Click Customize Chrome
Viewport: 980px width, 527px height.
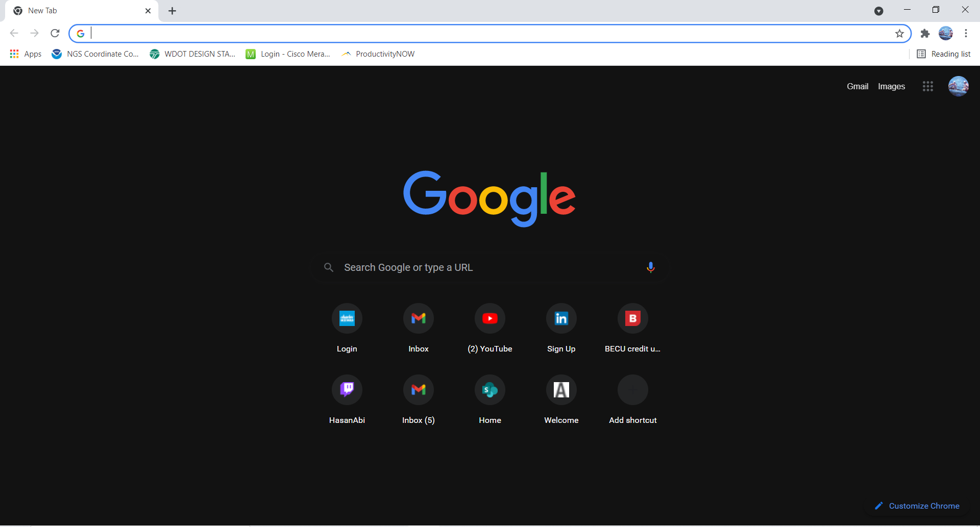pyautogui.click(x=917, y=506)
